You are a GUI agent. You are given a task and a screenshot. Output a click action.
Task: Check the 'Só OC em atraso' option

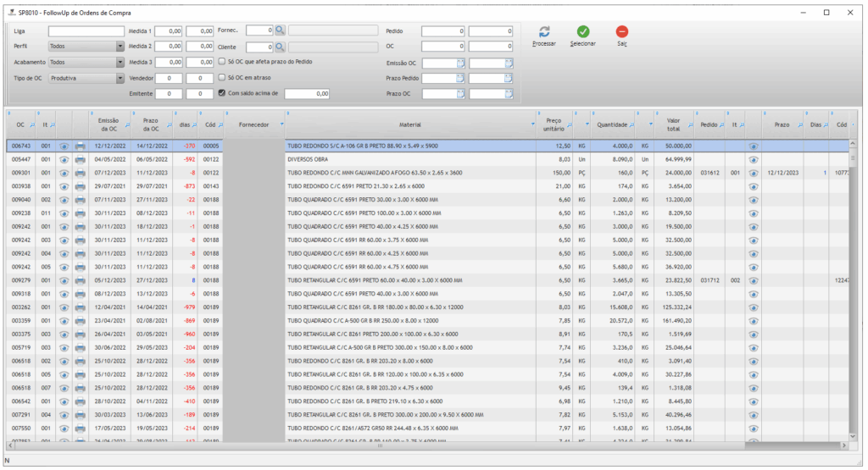[222, 78]
